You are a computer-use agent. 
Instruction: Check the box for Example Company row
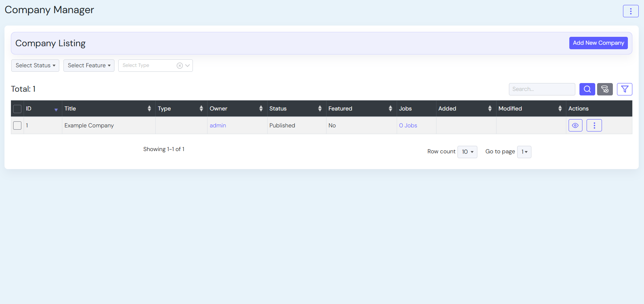(17, 126)
